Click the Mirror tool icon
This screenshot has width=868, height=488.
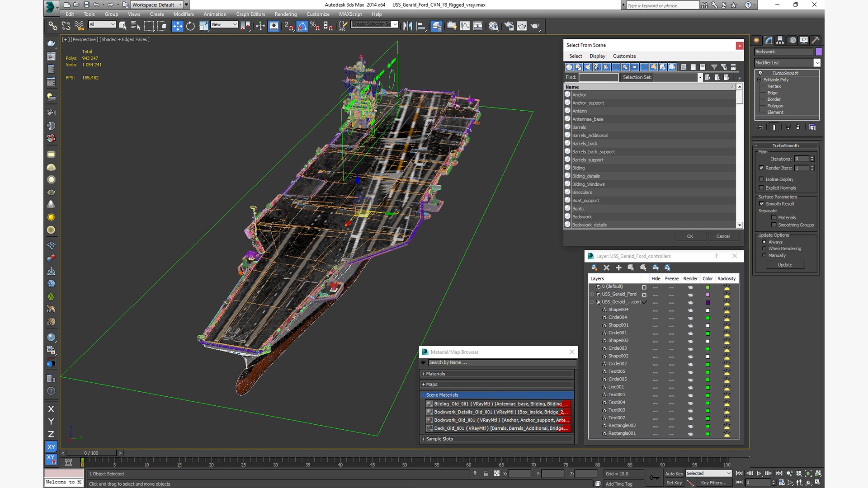[x=408, y=26]
